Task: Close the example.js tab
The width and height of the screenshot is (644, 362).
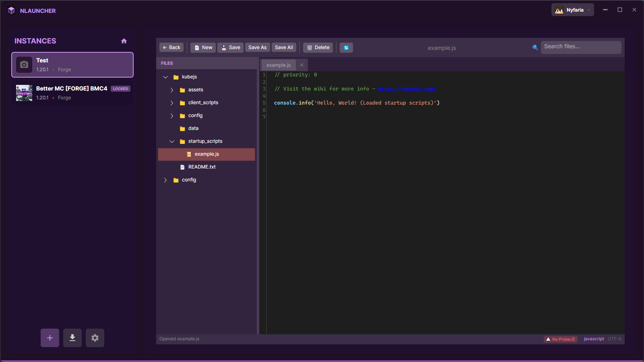Action: tap(301, 65)
